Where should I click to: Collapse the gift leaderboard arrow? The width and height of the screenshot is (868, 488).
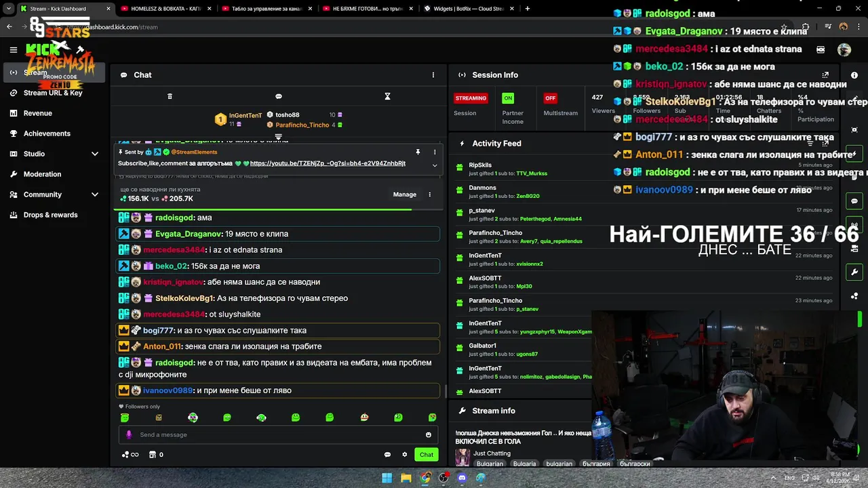coord(278,137)
